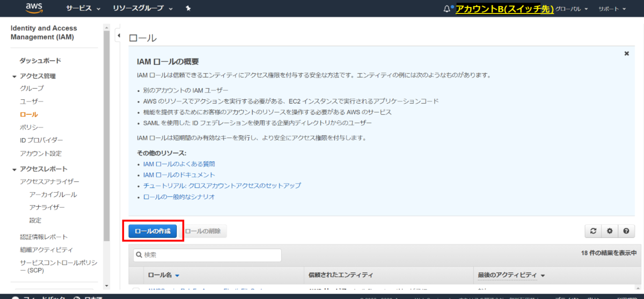Click the search magnifier icon
644x299 pixels.
coord(138,255)
